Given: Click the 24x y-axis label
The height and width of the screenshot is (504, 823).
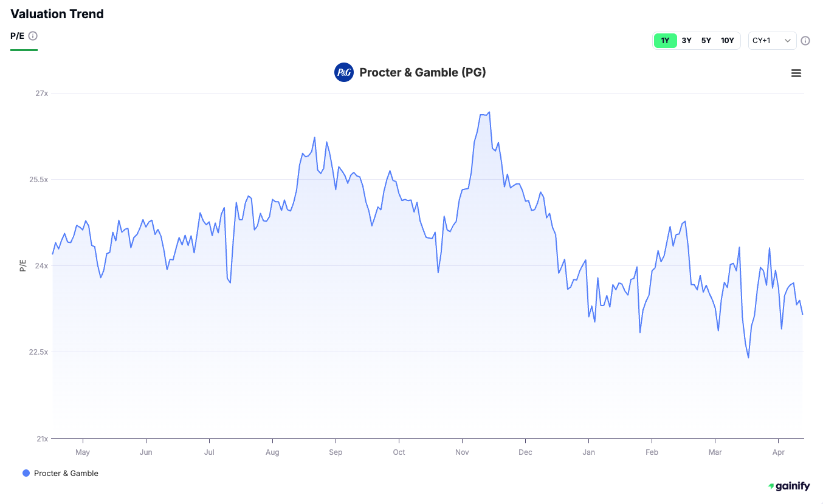Looking at the screenshot, I should click(x=41, y=266).
